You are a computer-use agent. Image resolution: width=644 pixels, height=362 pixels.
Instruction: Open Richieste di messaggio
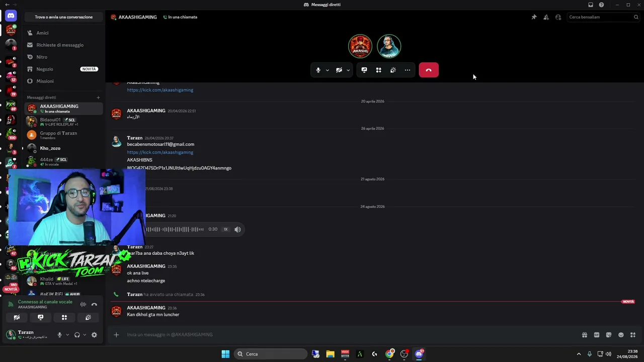63,45
